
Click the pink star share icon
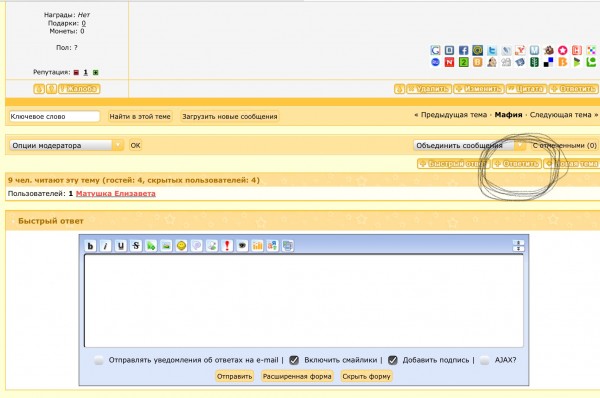(x=562, y=50)
